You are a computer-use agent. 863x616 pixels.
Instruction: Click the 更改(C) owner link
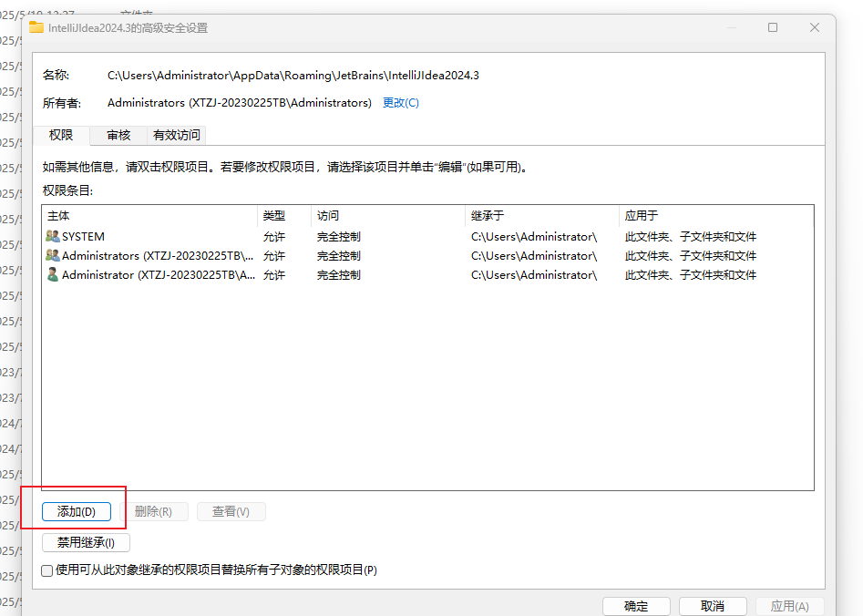(x=401, y=103)
